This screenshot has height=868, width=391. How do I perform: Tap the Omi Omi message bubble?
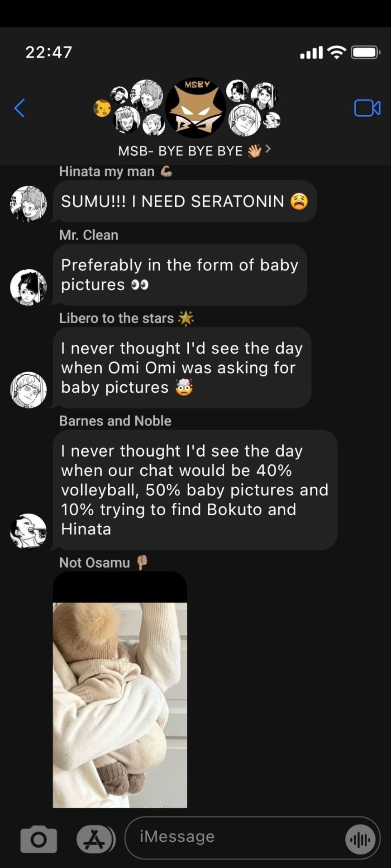[x=182, y=368]
